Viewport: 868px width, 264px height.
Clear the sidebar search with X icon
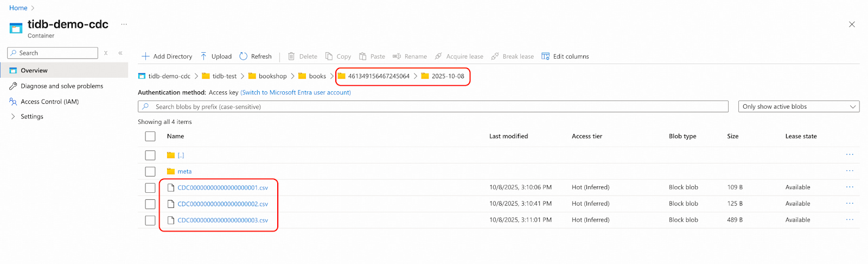point(106,53)
